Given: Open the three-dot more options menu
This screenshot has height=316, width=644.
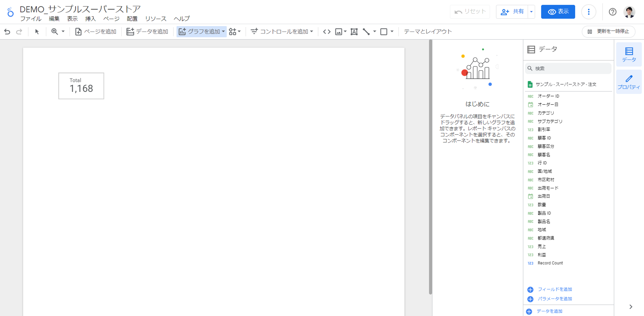Looking at the screenshot, I should pyautogui.click(x=589, y=12).
